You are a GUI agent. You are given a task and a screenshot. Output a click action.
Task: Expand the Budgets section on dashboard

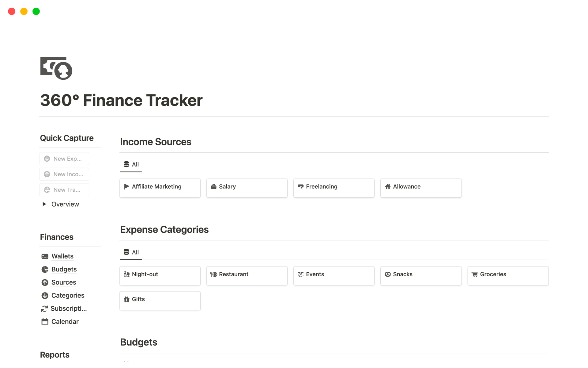point(138,342)
